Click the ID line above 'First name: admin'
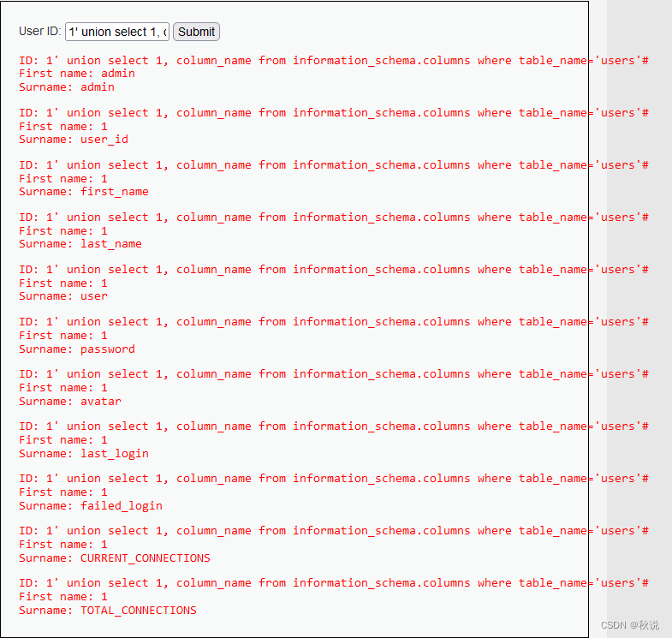The height and width of the screenshot is (638, 672). [333, 61]
